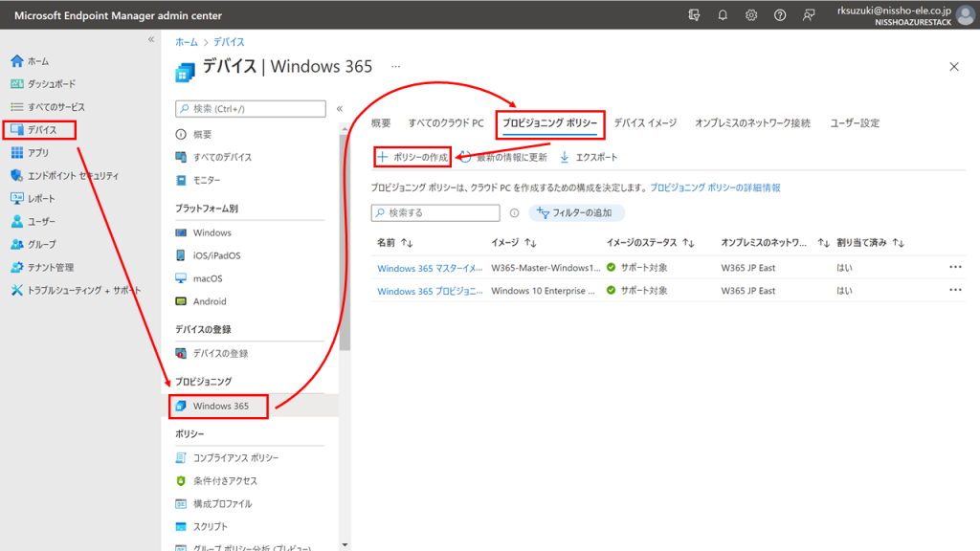
Task: Collapse the left navigation with double chevron
Action: (150, 39)
